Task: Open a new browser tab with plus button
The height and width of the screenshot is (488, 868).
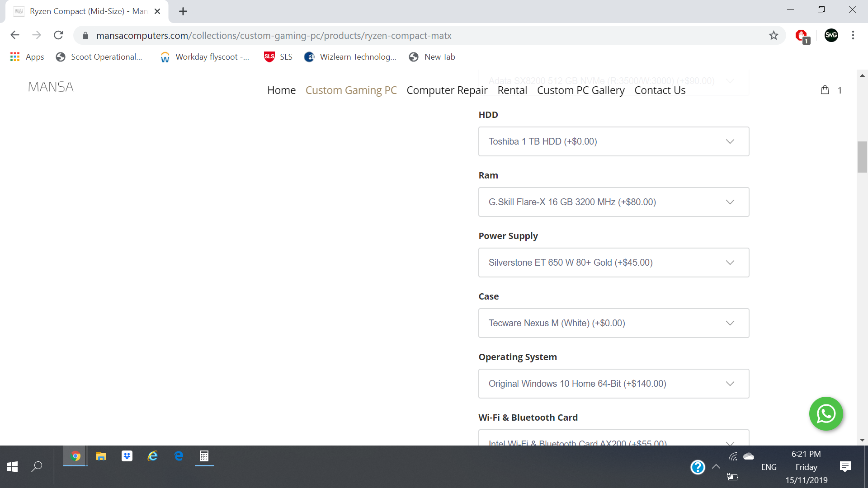Action: point(183,11)
